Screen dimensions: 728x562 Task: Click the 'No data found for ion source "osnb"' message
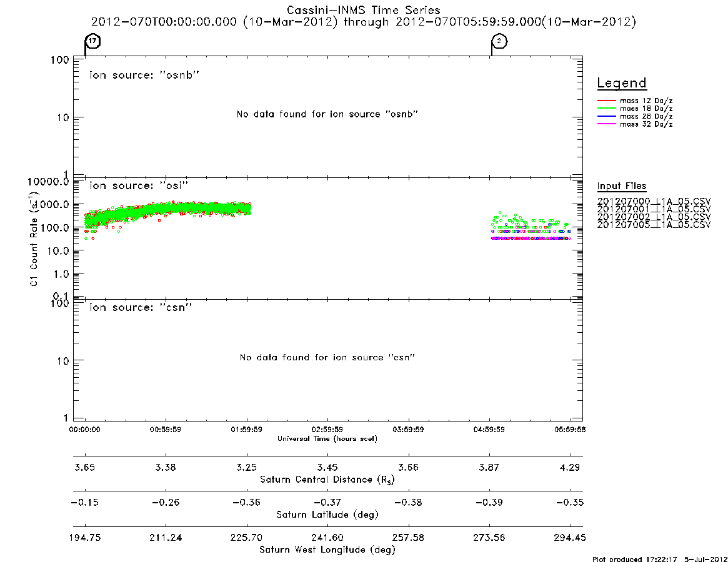click(x=327, y=114)
